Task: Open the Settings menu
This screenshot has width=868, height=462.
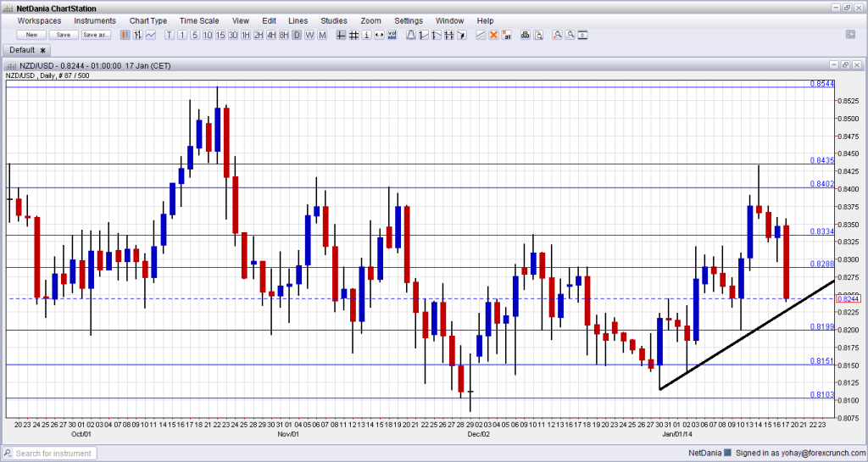Action: click(x=409, y=20)
